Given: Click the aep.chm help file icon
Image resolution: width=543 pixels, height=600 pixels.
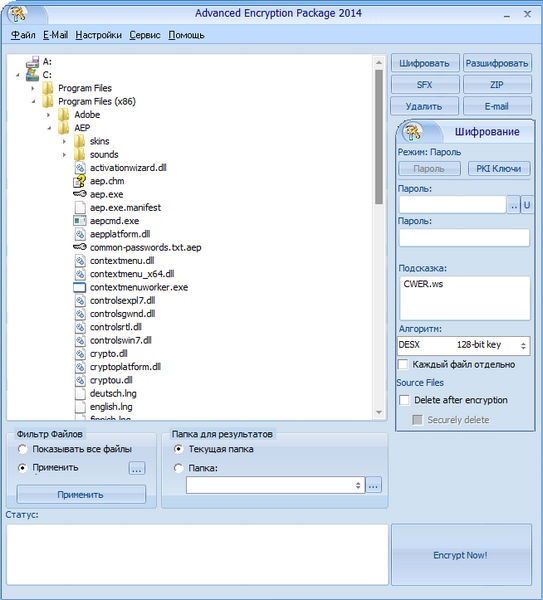Looking at the screenshot, I should [x=79, y=181].
